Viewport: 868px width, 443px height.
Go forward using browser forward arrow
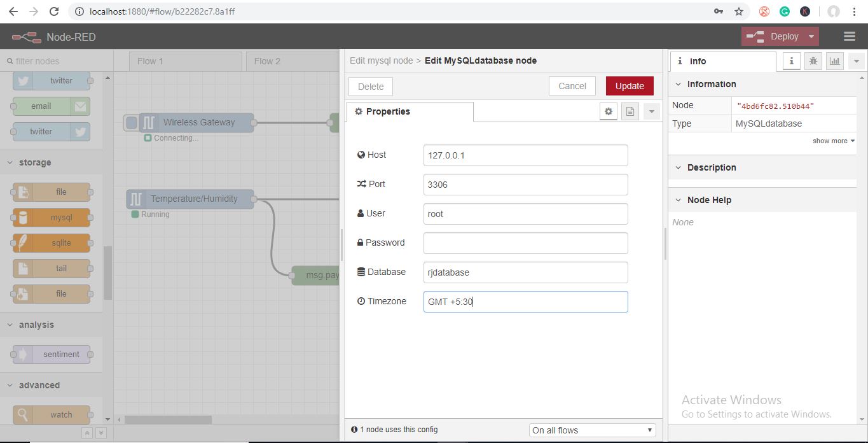[x=33, y=11]
